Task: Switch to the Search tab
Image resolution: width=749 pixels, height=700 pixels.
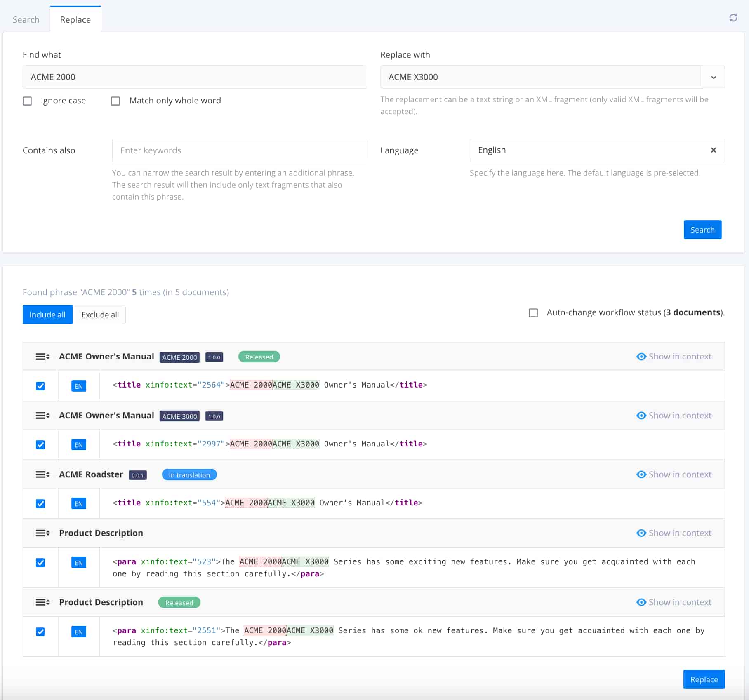Action: (26, 20)
